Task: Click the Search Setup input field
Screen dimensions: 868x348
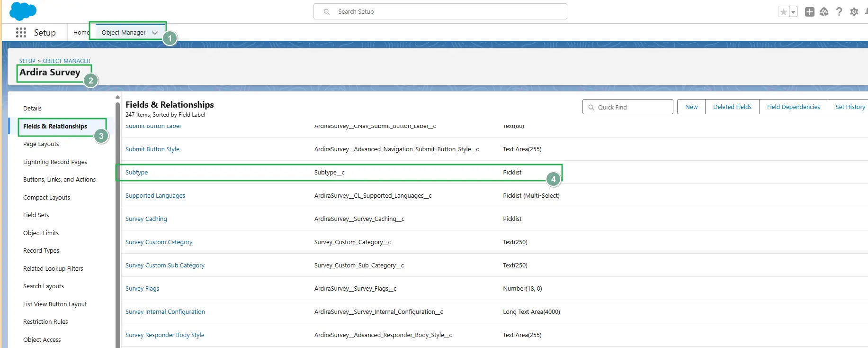Action: pos(440,11)
